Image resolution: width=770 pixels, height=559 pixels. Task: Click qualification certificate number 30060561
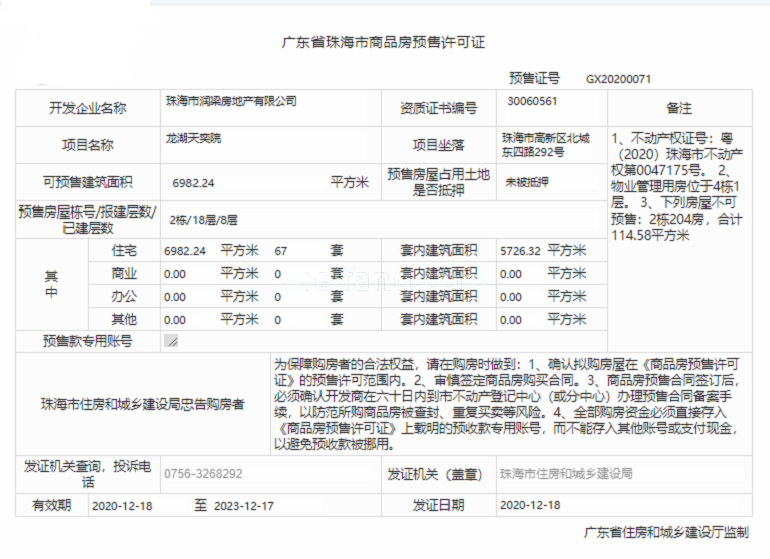pos(532,101)
